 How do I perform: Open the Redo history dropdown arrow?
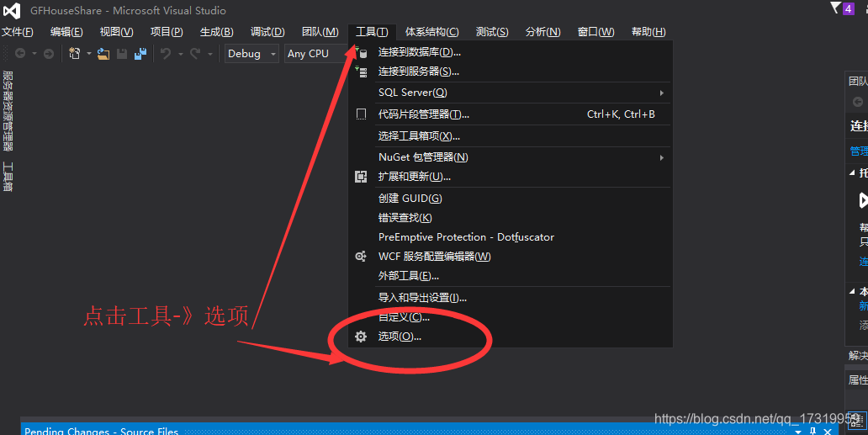point(209,54)
